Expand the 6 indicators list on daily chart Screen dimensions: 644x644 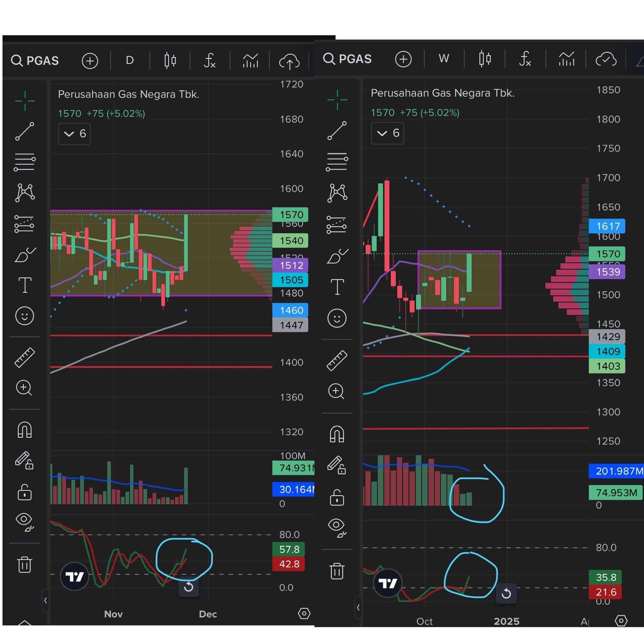pos(74,134)
